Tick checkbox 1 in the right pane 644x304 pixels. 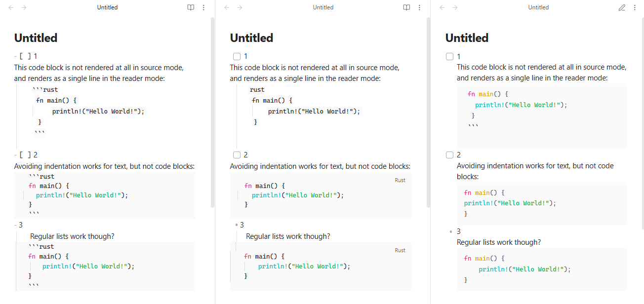click(449, 56)
